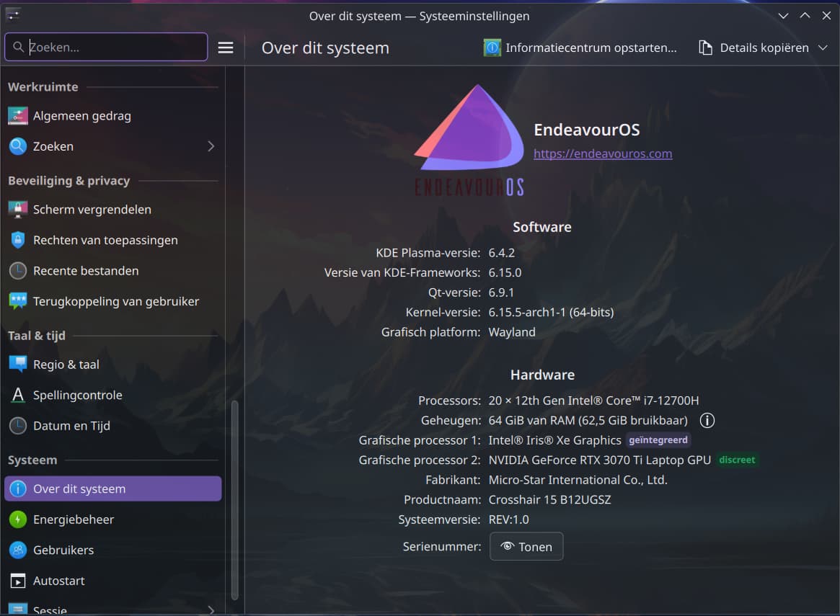Minimize the Systeeminstellingen window

(x=783, y=16)
